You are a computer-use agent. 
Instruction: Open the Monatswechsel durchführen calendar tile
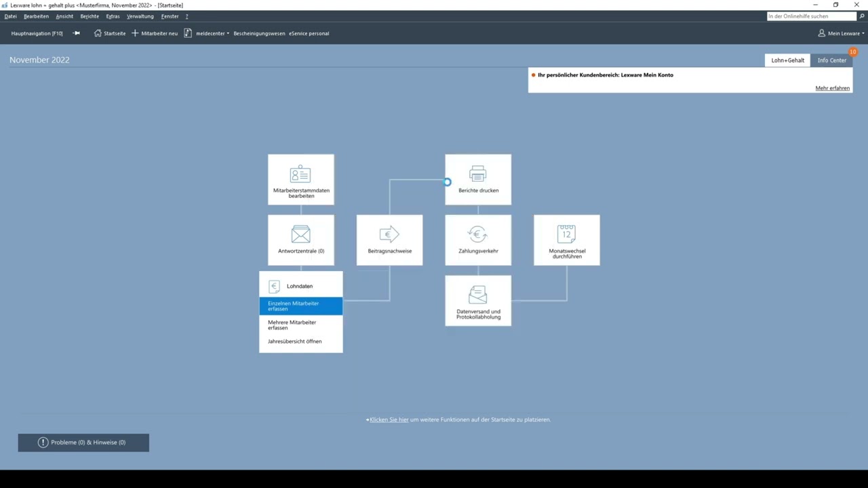point(567,240)
